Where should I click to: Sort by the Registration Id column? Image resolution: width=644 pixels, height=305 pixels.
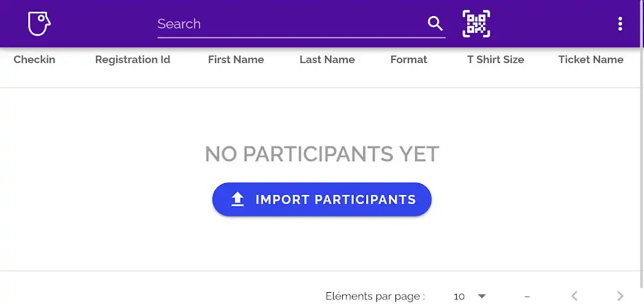(133, 59)
